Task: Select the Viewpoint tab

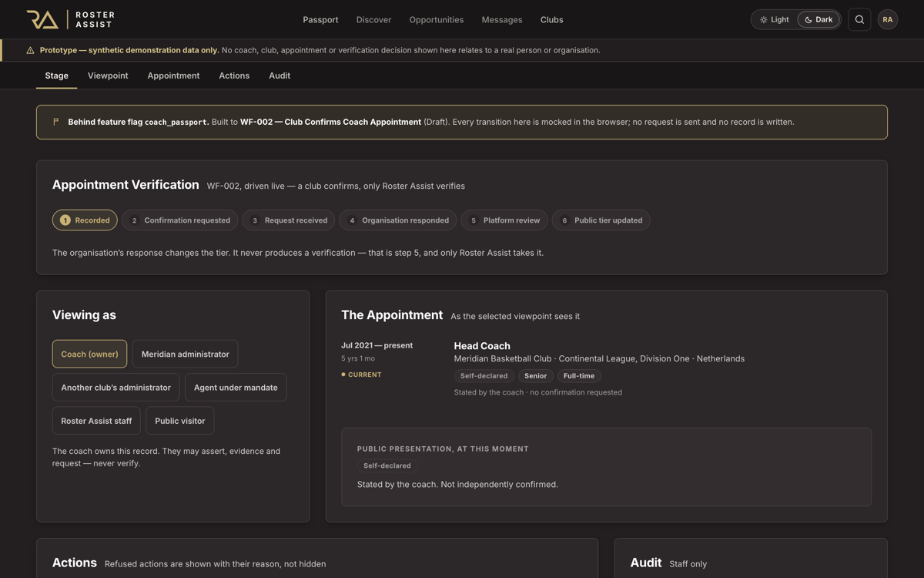Action: [x=108, y=76]
